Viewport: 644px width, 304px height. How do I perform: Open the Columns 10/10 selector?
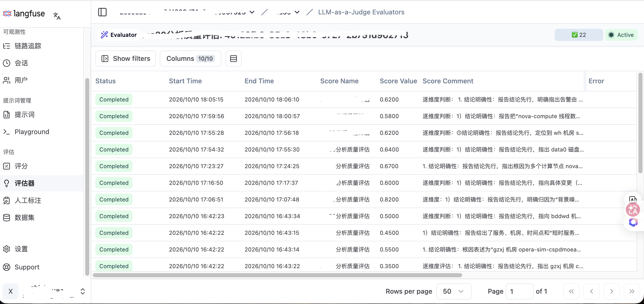(x=191, y=59)
